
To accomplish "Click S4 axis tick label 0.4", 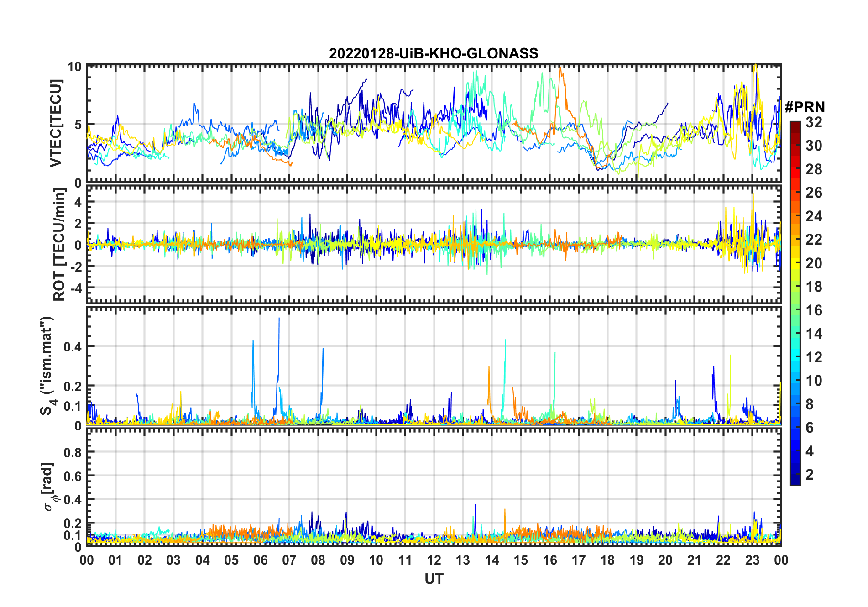I will tap(73, 347).
